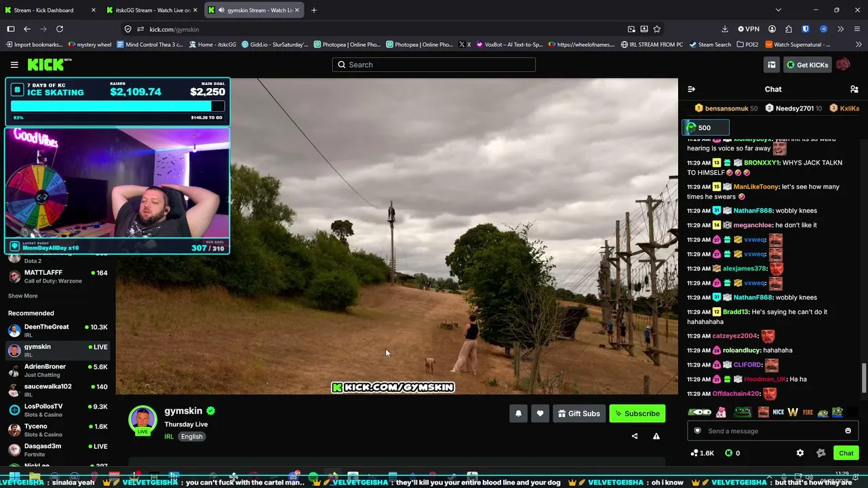
Task: Collapse the chat panel with the arrow icon
Action: (x=691, y=89)
